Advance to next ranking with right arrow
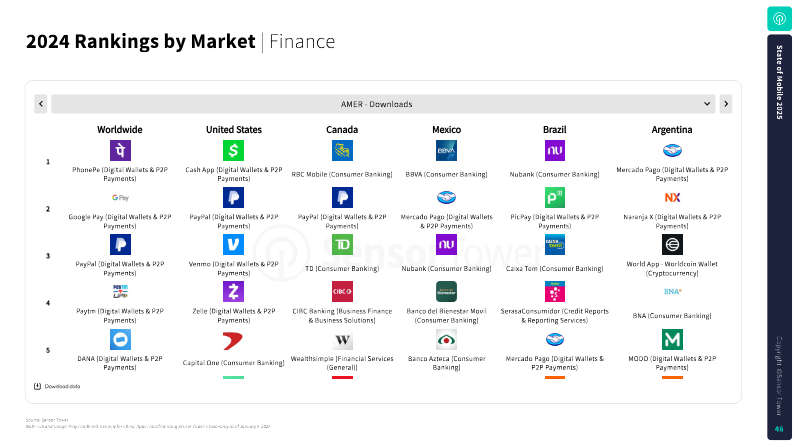This screenshot has width=800, height=447. click(x=726, y=104)
